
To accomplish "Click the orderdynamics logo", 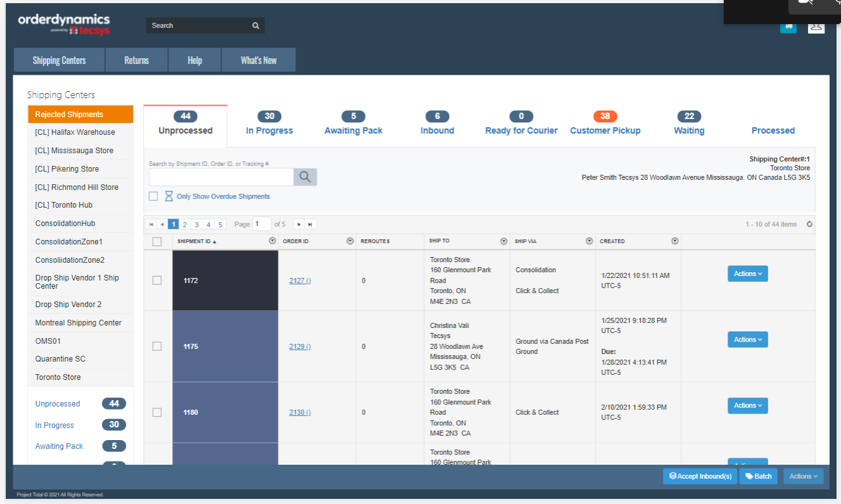I will (x=63, y=24).
